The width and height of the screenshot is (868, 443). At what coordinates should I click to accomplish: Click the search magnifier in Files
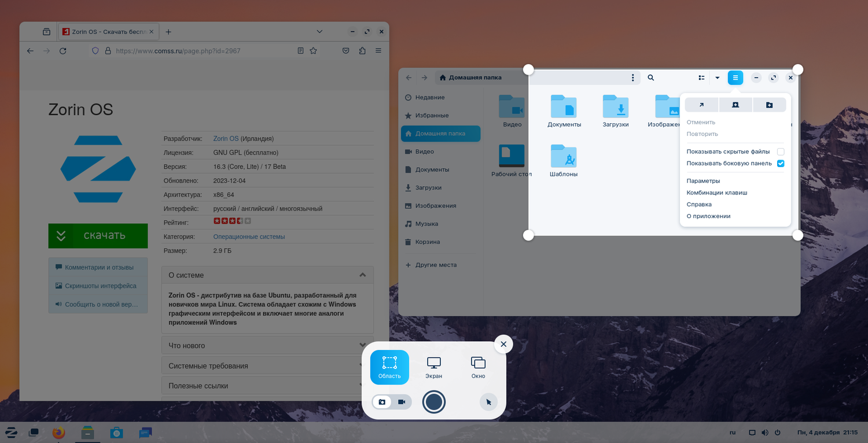(x=651, y=77)
